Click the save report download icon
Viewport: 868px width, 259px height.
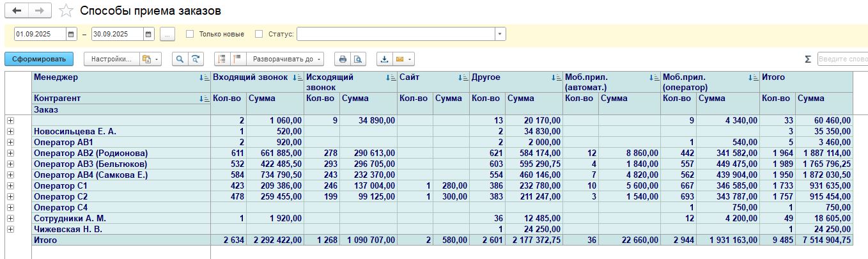[x=384, y=59]
